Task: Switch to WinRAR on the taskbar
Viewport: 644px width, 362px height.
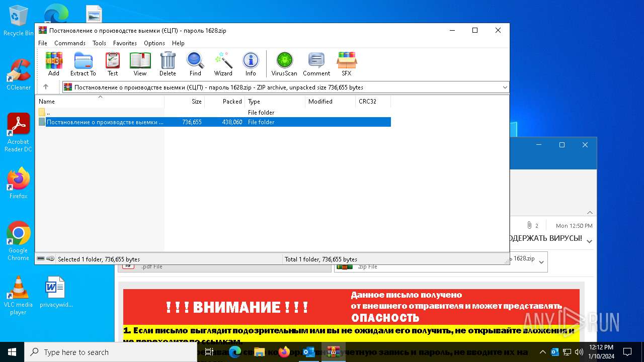Action: (333, 352)
